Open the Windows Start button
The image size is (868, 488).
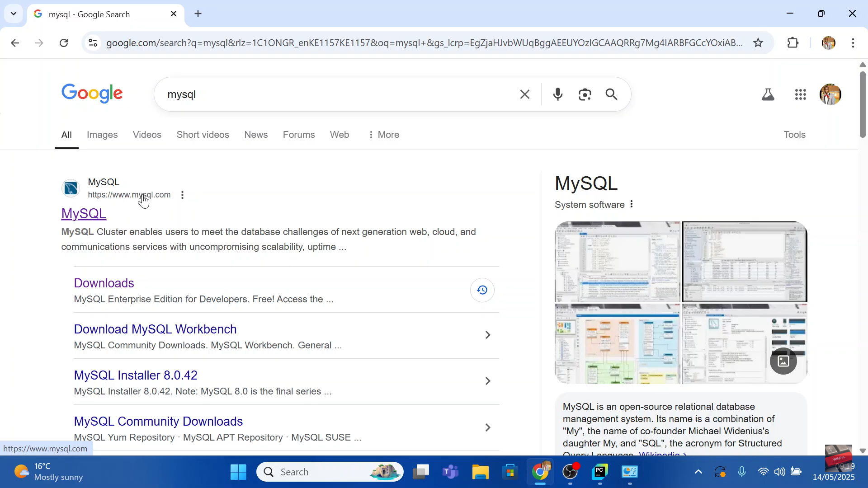click(x=238, y=472)
